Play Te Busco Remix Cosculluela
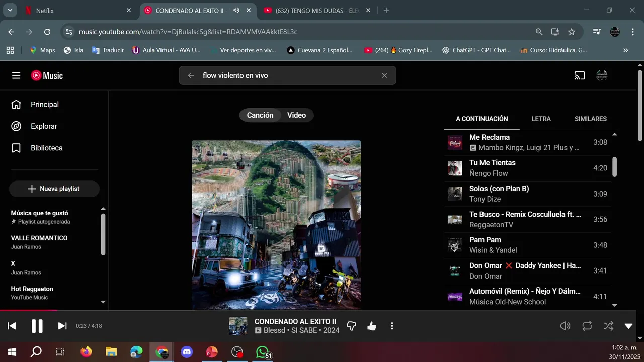This screenshot has height=362, width=644. pos(527,219)
